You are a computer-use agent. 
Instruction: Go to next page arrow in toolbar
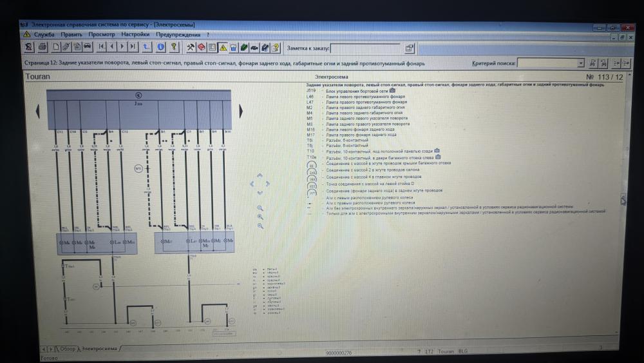(122, 47)
